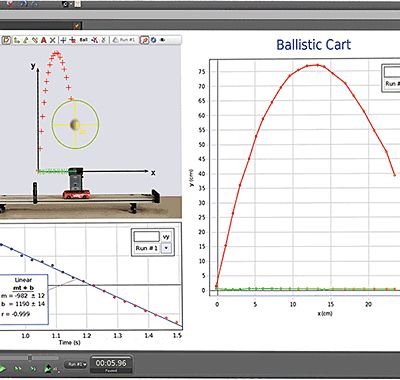This screenshot has height=380, width=400.
Task: Click the Ball object label in toolbar
Action: [84, 40]
